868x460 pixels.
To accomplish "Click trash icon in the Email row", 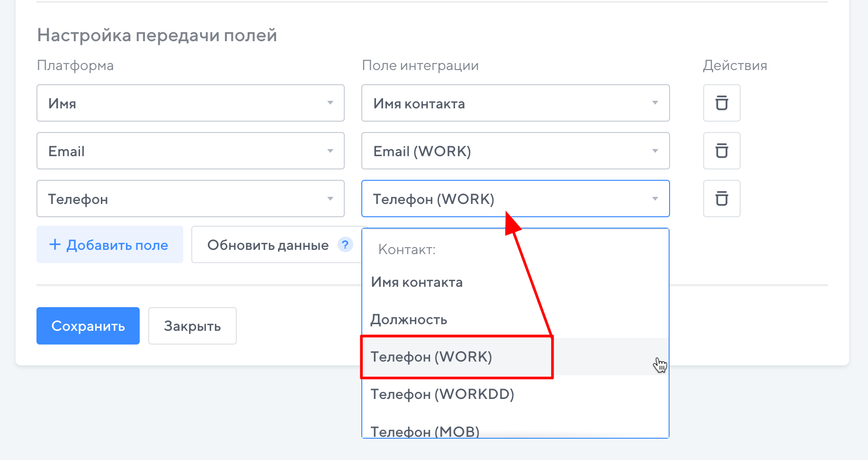I will pos(721,151).
